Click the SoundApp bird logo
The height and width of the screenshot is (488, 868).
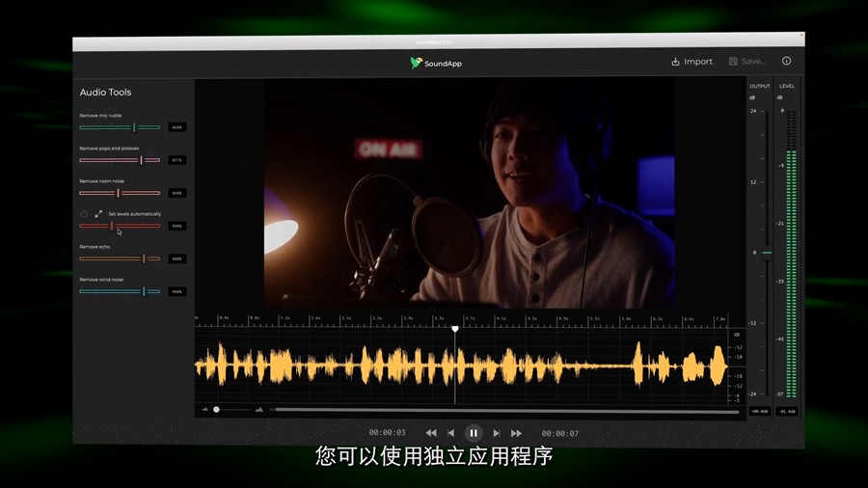(x=416, y=63)
